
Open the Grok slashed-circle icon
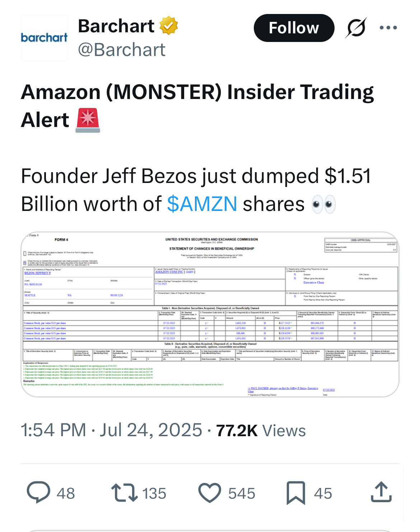(356, 28)
